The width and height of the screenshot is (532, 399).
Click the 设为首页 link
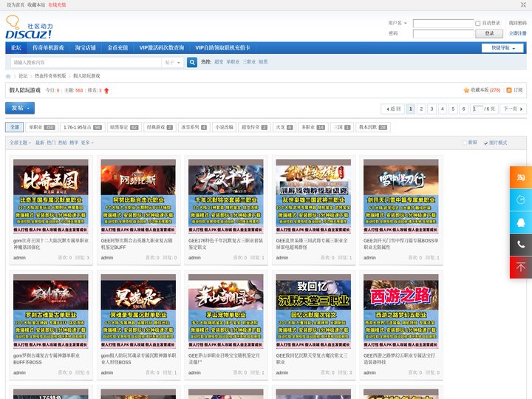tap(16, 5)
